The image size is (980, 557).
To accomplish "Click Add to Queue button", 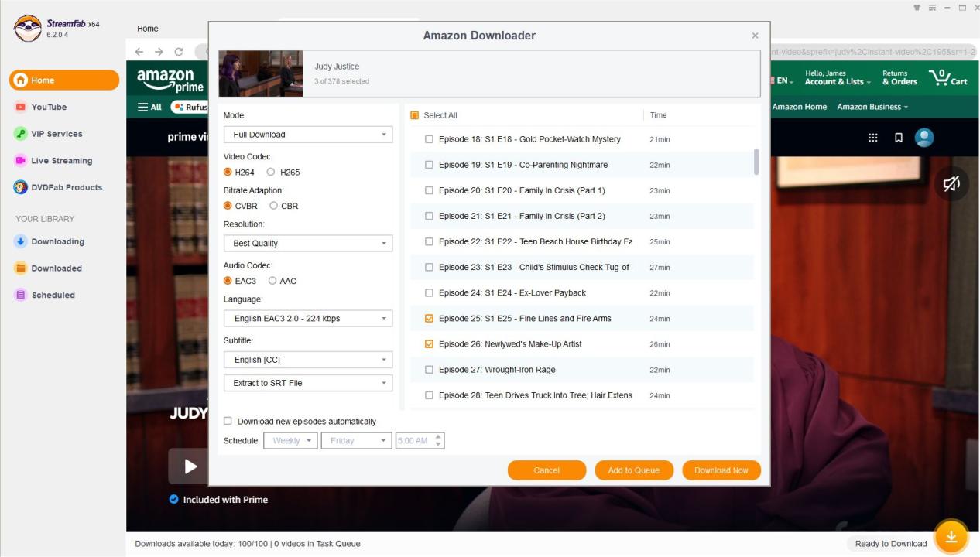I will coord(634,470).
